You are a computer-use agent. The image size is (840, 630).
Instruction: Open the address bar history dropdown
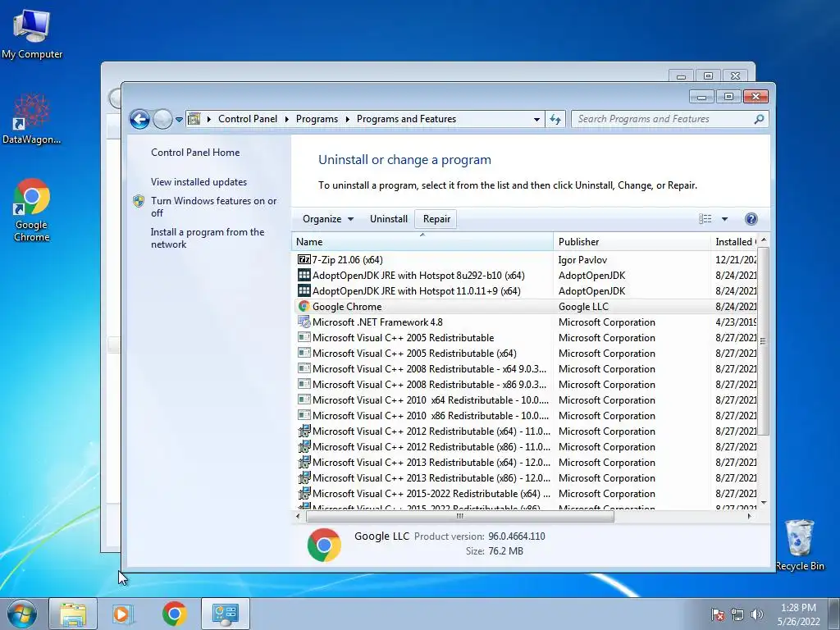point(536,119)
